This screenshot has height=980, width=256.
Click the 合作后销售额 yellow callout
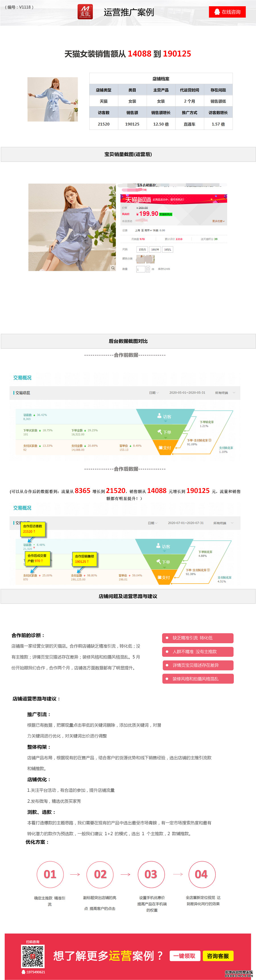point(84,559)
